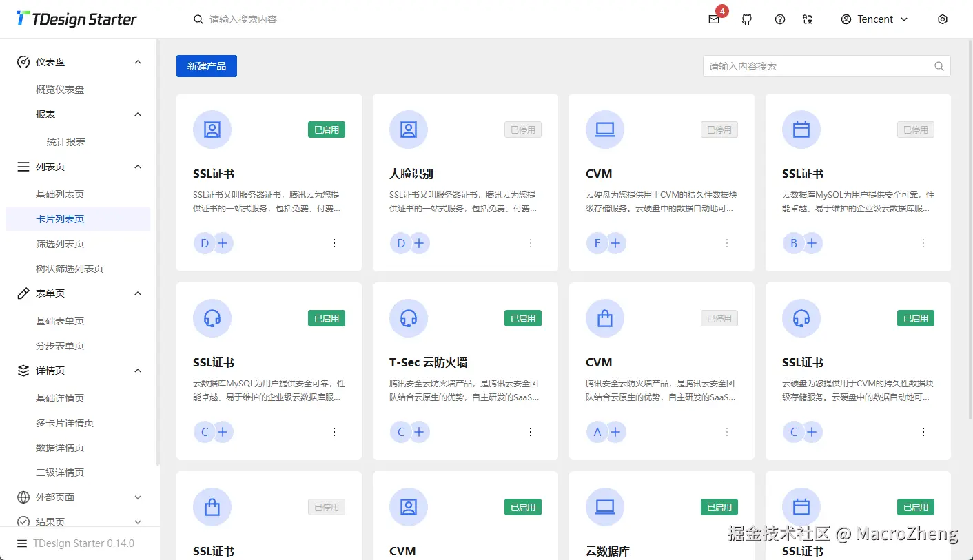Image resolution: width=973 pixels, height=560 pixels.
Task: Click the 详情页 layers icon
Action: click(x=23, y=371)
